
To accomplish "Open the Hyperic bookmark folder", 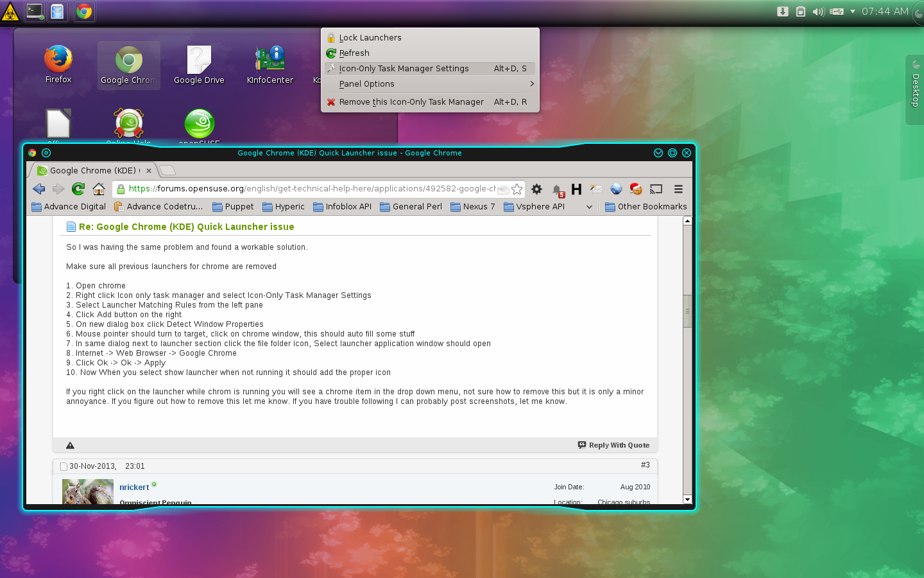I will point(284,207).
